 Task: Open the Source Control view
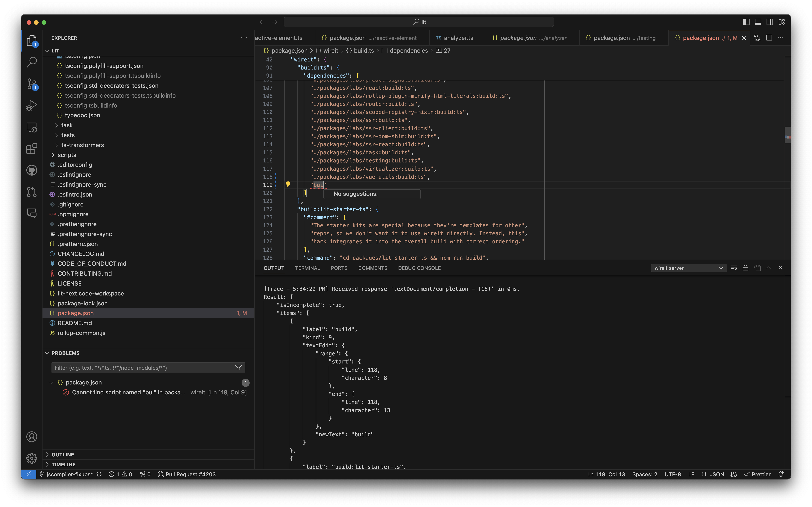tap(32, 84)
